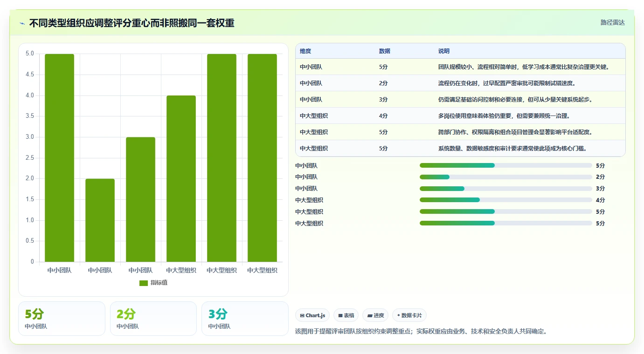Open the Chart.js chip
Image resolution: width=644 pixels, height=354 pixels.
(x=312, y=315)
